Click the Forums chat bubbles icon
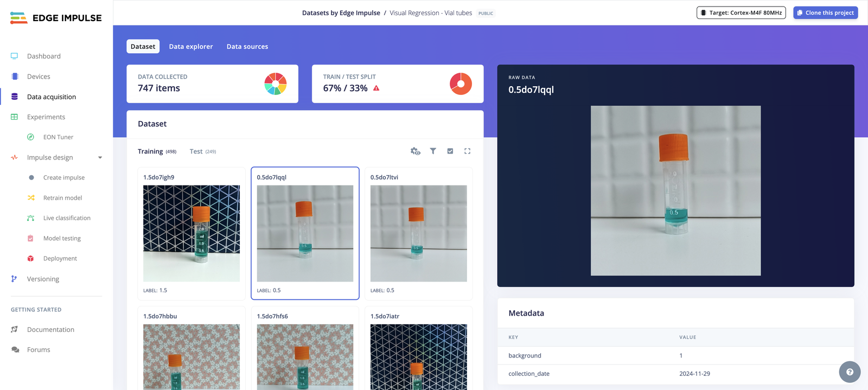Screen dimensions: 868x390 click(x=15, y=350)
